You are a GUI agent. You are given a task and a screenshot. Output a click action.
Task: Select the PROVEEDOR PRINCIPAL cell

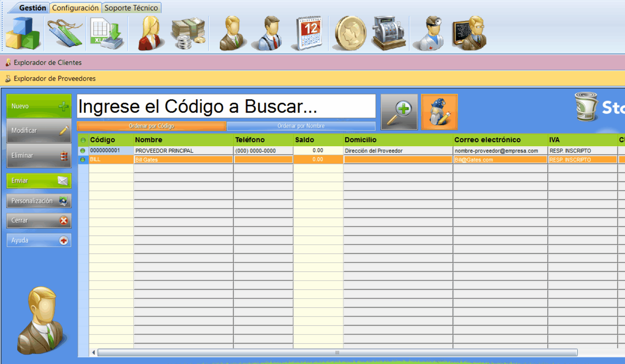183,151
